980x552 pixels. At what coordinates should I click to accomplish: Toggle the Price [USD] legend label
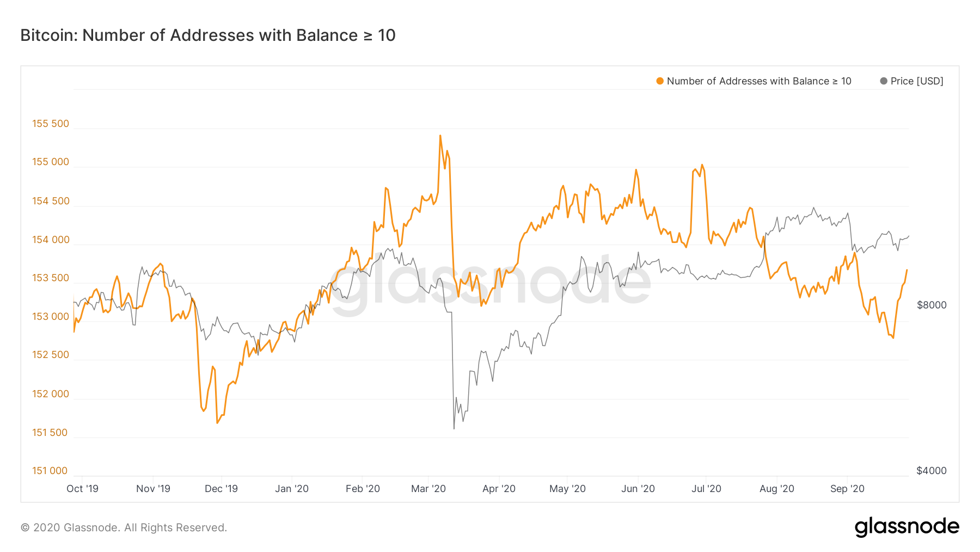[x=917, y=81]
